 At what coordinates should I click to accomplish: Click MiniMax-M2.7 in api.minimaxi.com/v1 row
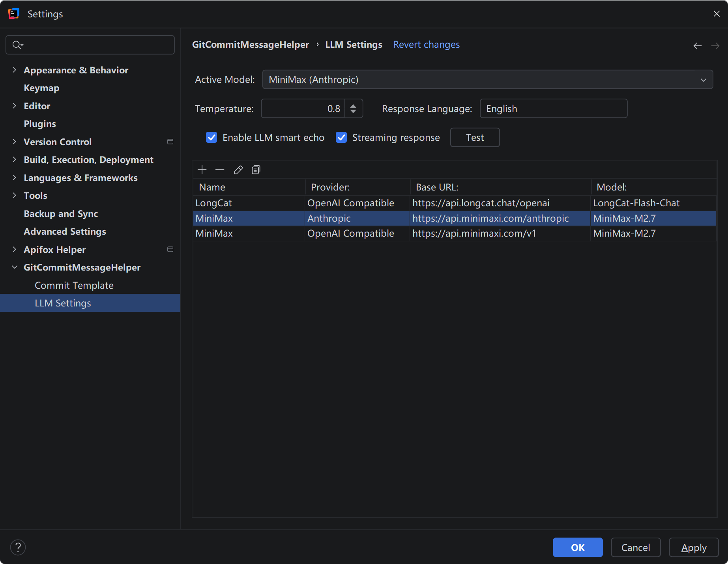click(653, 233)
